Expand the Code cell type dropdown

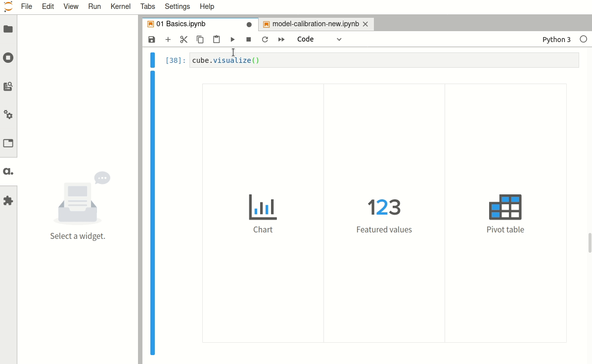[319, 39]
